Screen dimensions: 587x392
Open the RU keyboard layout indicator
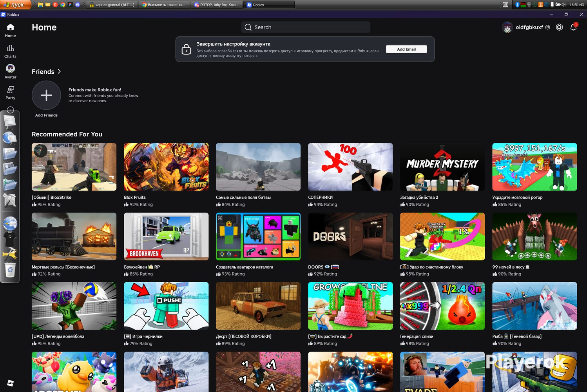505,5
